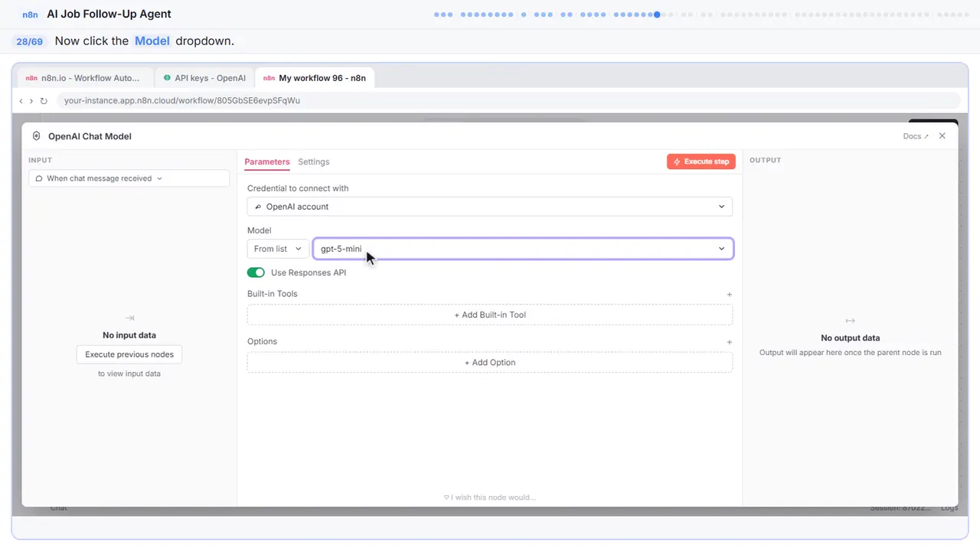Screen dimensions: 980x551
Task: Click the page reload icon
Action: pos(44,101)
